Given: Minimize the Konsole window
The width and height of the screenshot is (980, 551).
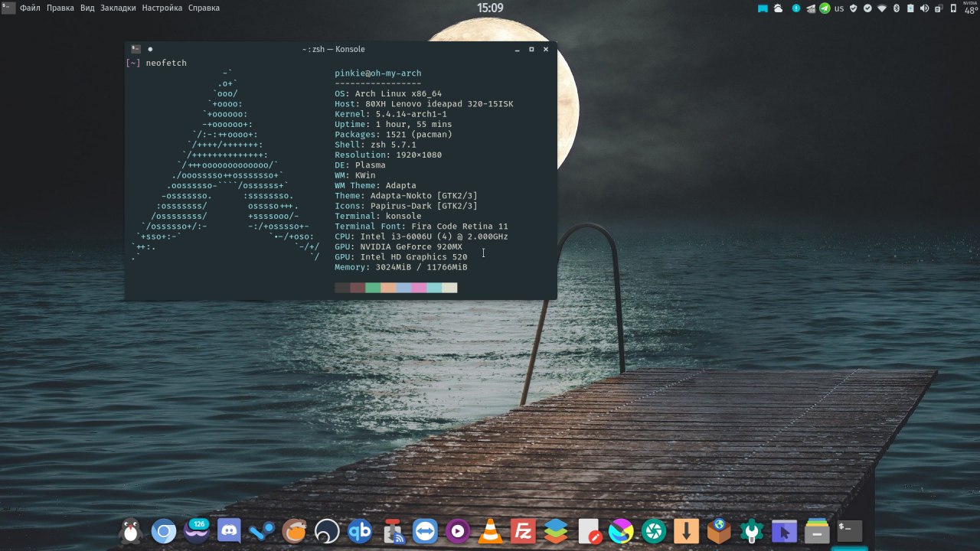Looking at the screenshot, I should pos(518,50).
